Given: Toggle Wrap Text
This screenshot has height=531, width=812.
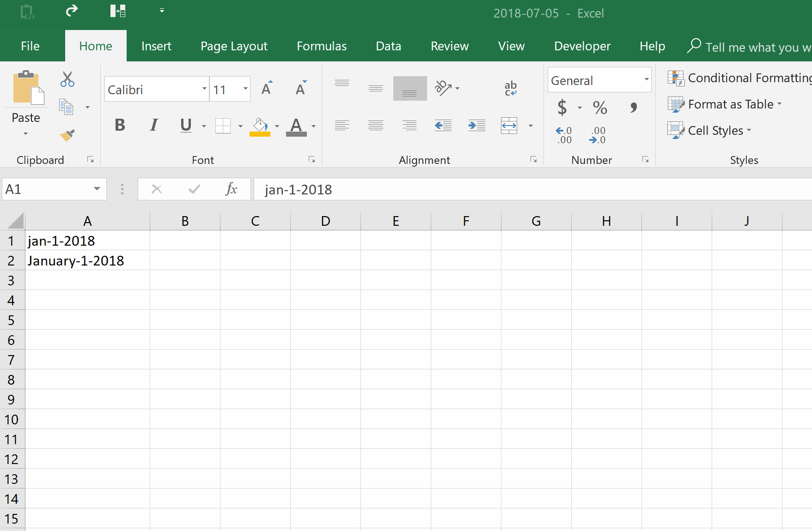Looking at the screenshot, I should click(511, 88).
